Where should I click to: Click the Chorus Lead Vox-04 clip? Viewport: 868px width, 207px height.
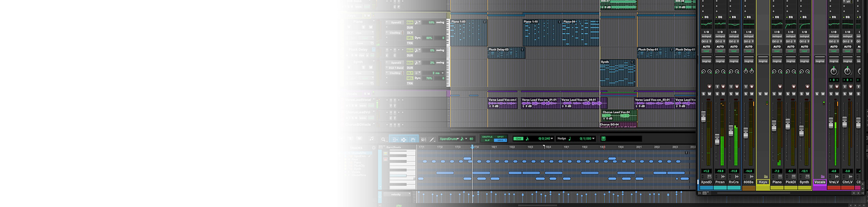coord(619,115)
